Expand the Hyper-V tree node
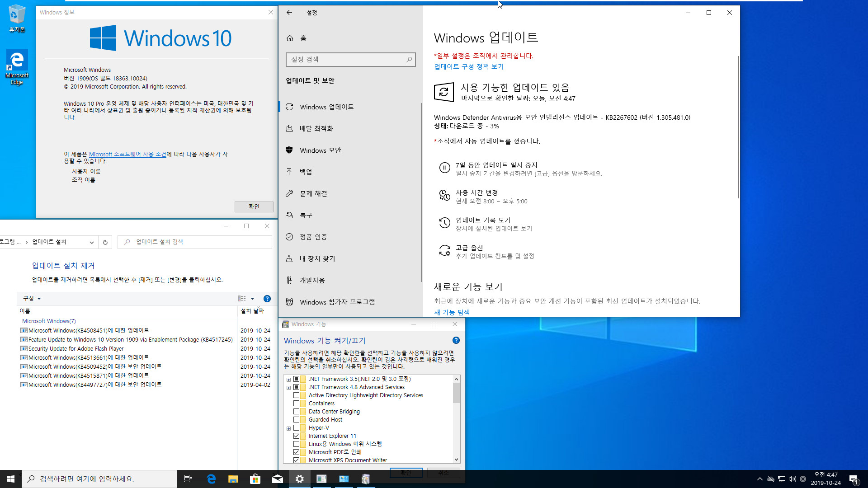This screenshot has height=488, width=868. 288,428
